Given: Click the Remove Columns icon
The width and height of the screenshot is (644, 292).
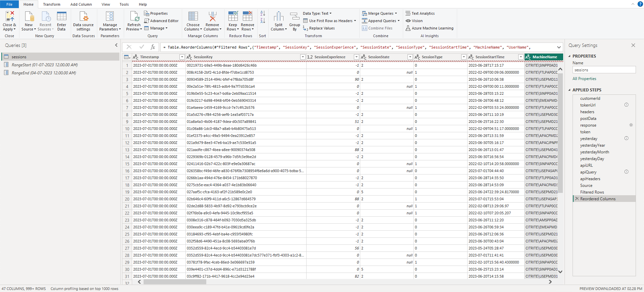Looking at the screenshot, I should [212, 17].
